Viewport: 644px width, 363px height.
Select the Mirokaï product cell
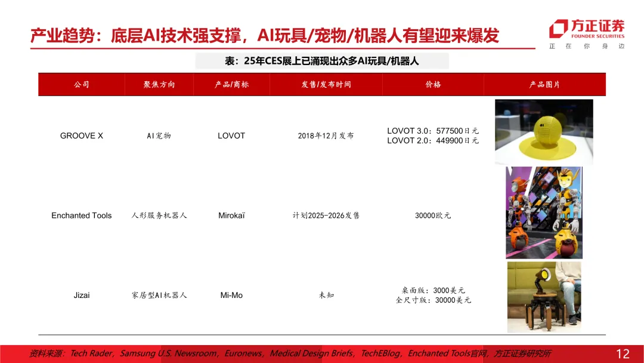click(231, 216)
